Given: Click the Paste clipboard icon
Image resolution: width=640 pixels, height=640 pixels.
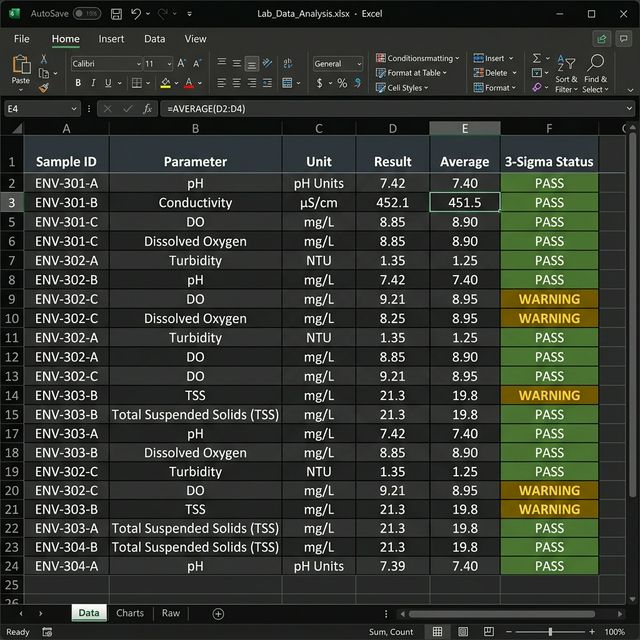Looking at the screenshot, I should pyautogui.click(x=21, y=65).
